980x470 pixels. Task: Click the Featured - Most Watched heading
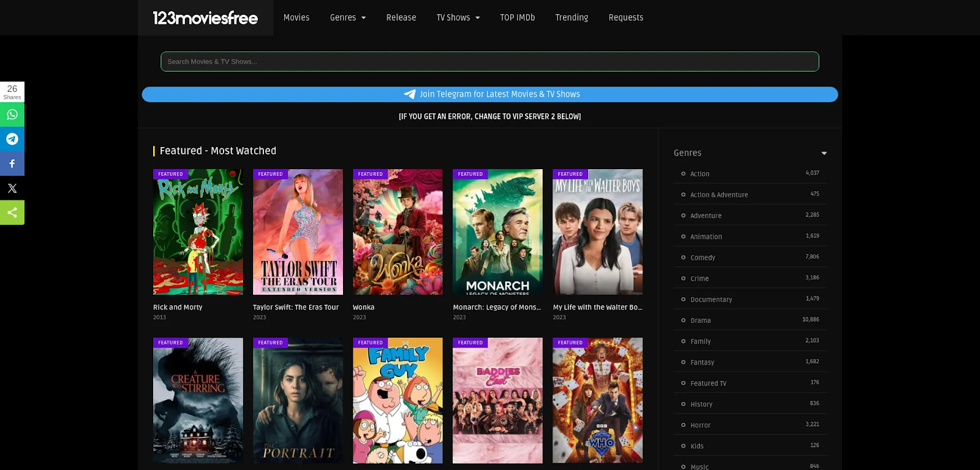(218, 151)
